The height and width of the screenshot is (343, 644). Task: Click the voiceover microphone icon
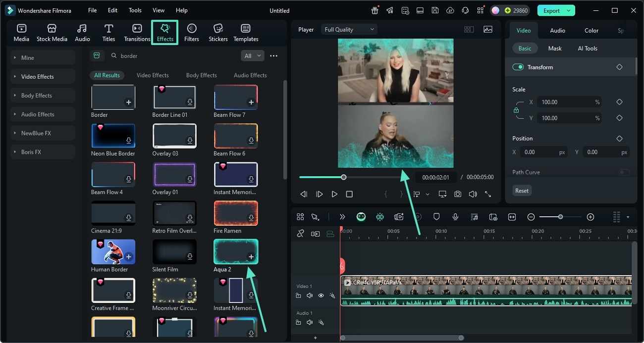(455, 217)
